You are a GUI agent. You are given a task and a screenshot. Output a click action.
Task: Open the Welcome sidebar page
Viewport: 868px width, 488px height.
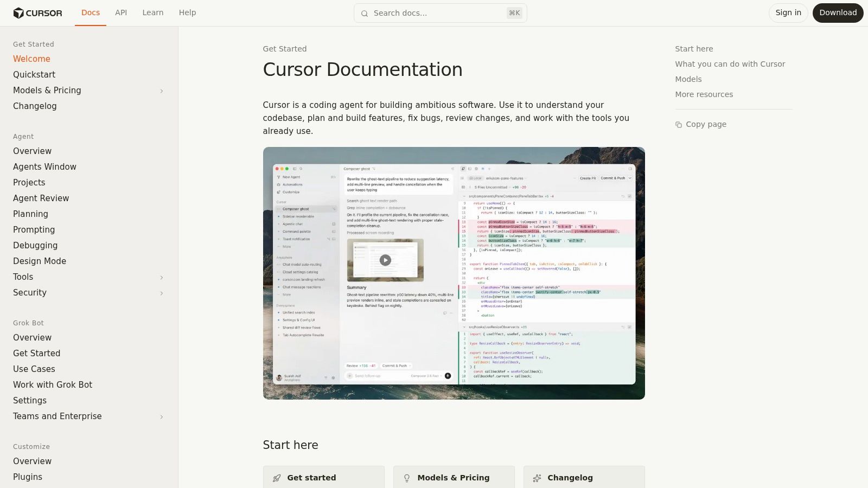31,59
